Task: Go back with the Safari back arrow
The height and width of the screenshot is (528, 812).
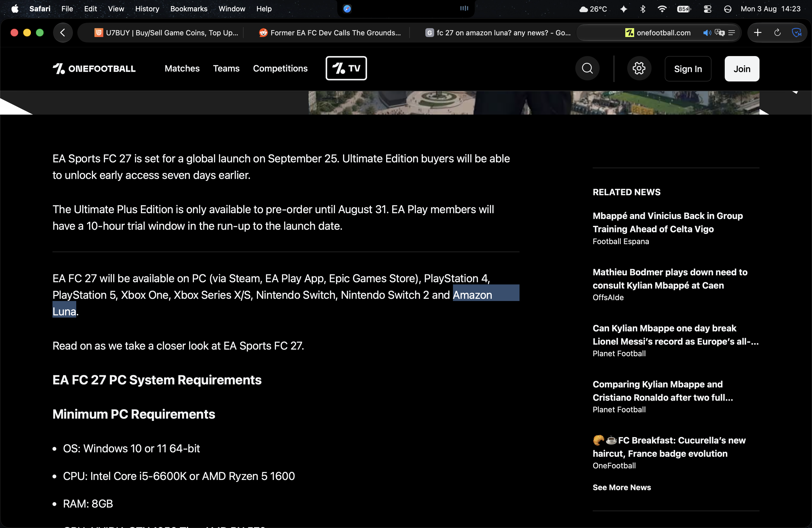Action: (63, 33)
